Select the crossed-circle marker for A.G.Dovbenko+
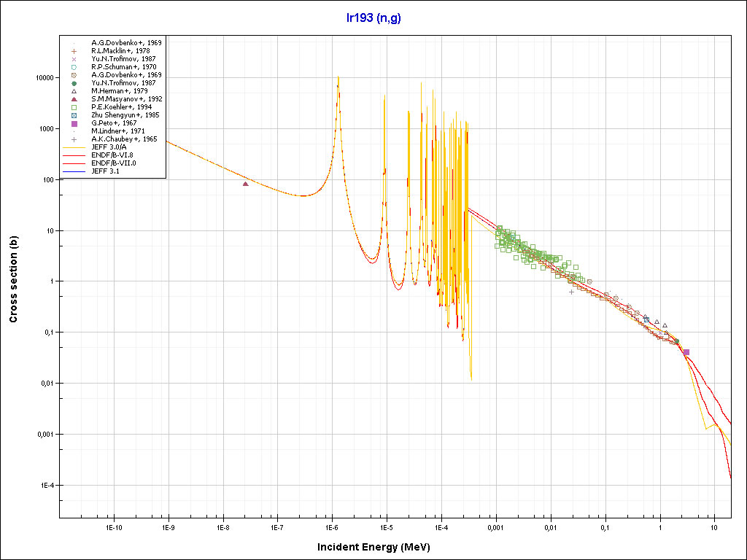The width and height of the screenshot is (747, 560). point(74,75)
